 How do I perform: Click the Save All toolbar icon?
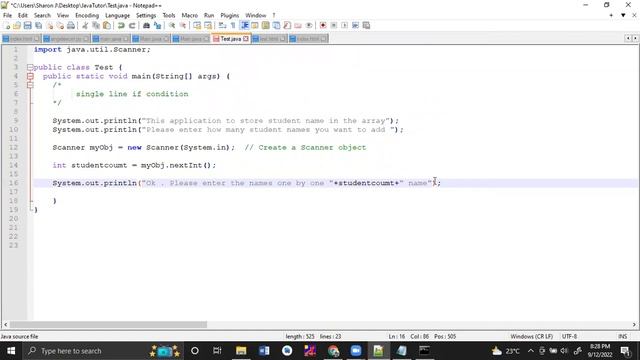[x=38, y=25]
